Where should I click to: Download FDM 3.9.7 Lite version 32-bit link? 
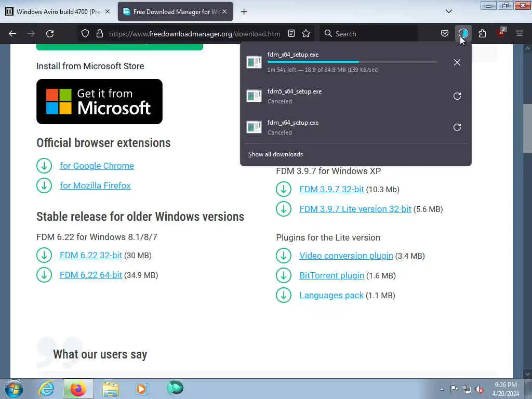tap(355, 209)
